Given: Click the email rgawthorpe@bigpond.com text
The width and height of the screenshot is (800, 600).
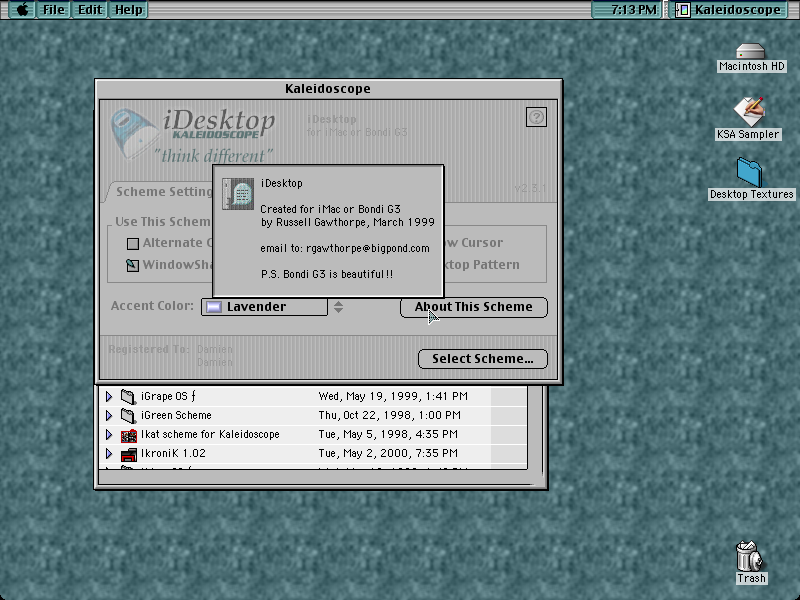Looking at the screenshot, I should [x=368, y=248].
